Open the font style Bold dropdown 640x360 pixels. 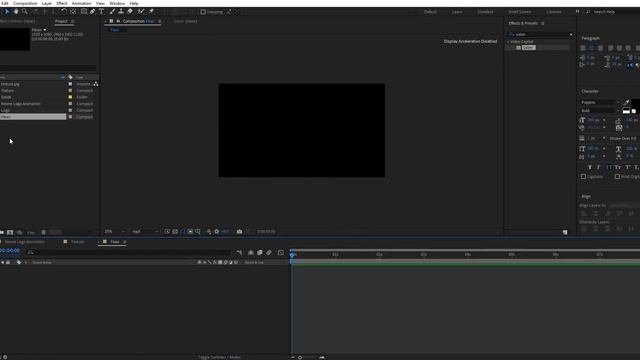pos(600,111)
